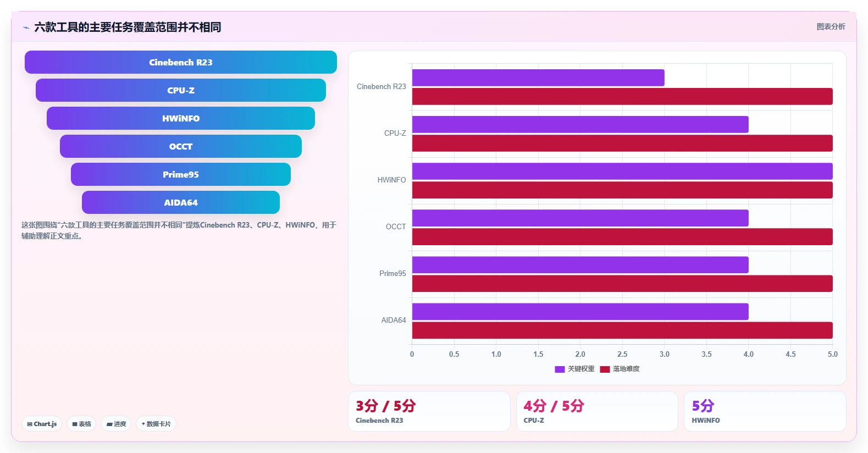Click the x-axis tick labeled 1.0
Viewport: 868px width, 453px height.
coord(496,354)
